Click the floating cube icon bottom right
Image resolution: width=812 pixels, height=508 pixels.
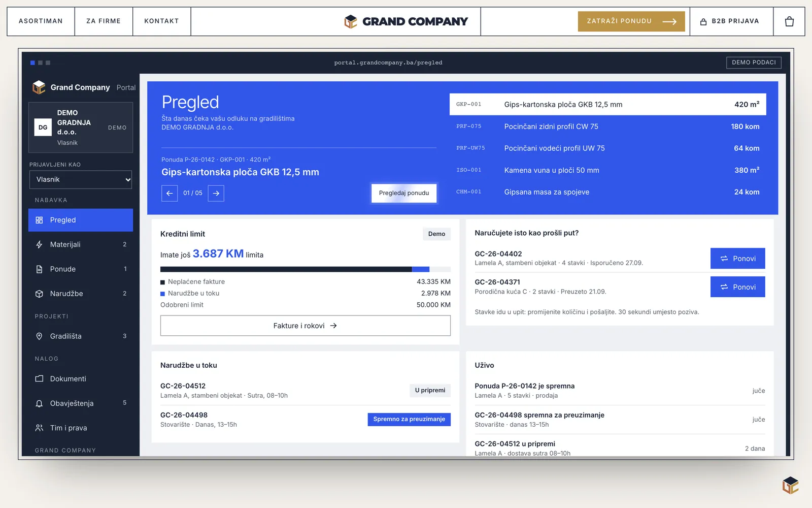coord(790,485)
